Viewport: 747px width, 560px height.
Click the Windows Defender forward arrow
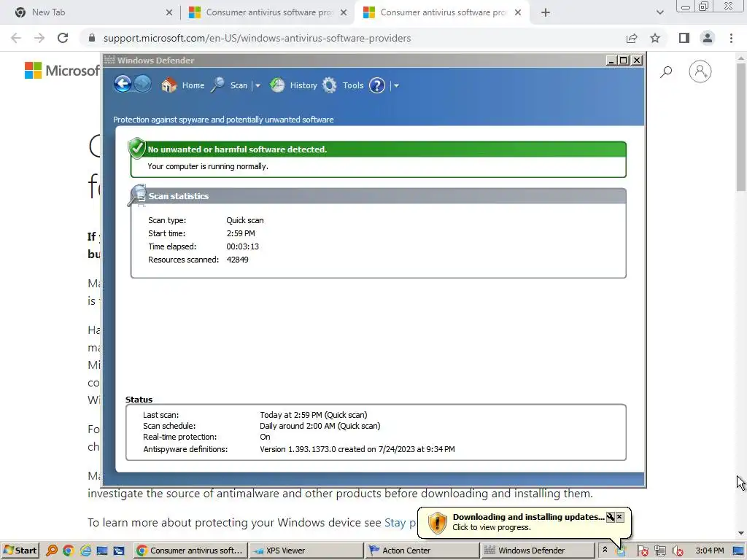[x=142, y=85]
